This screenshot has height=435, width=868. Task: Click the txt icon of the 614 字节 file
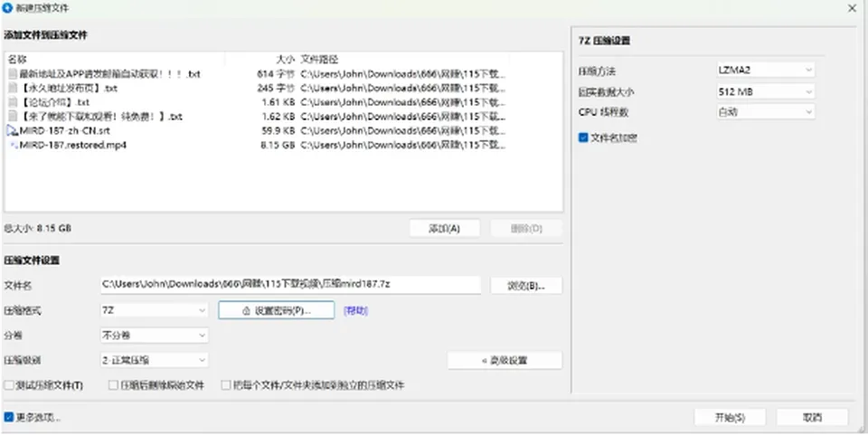click(13, 73)
